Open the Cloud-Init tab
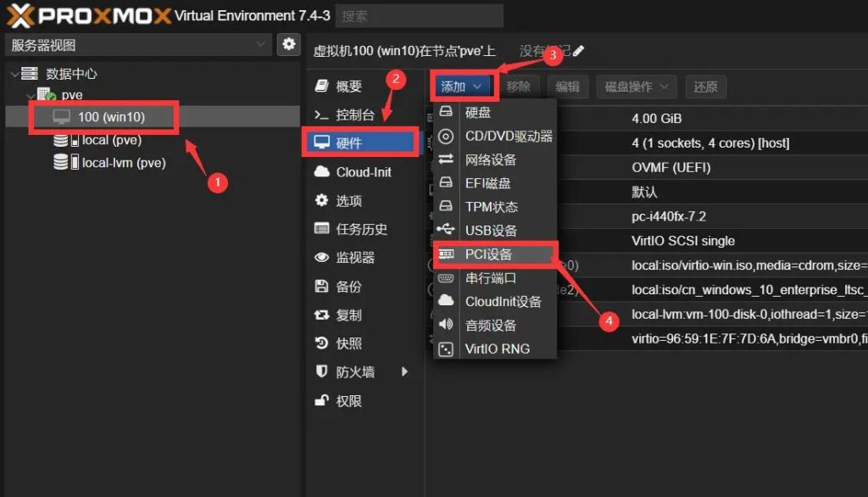868x497 pixels. (362, 172)
